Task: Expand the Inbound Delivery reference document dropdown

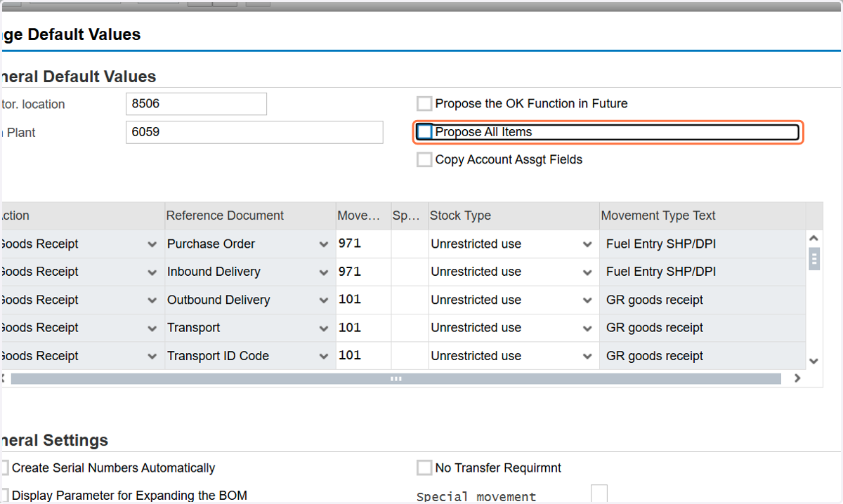Action: [x=324, y=272]
